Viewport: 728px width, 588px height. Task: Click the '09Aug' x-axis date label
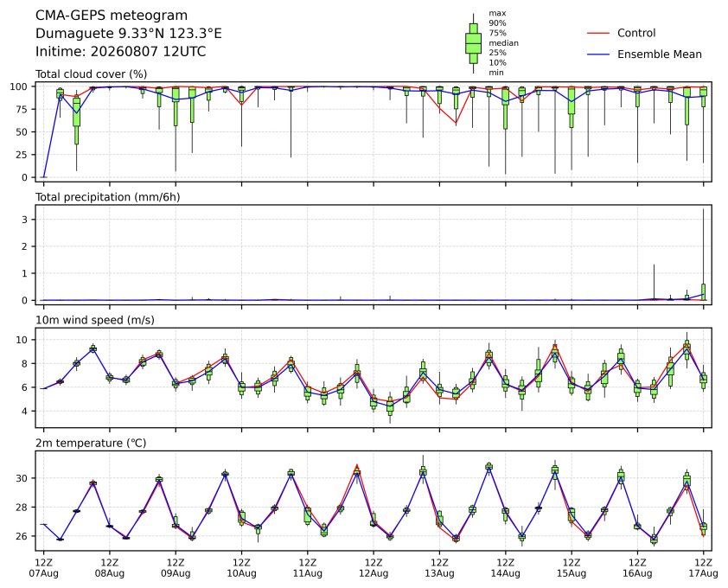point(176,573)
